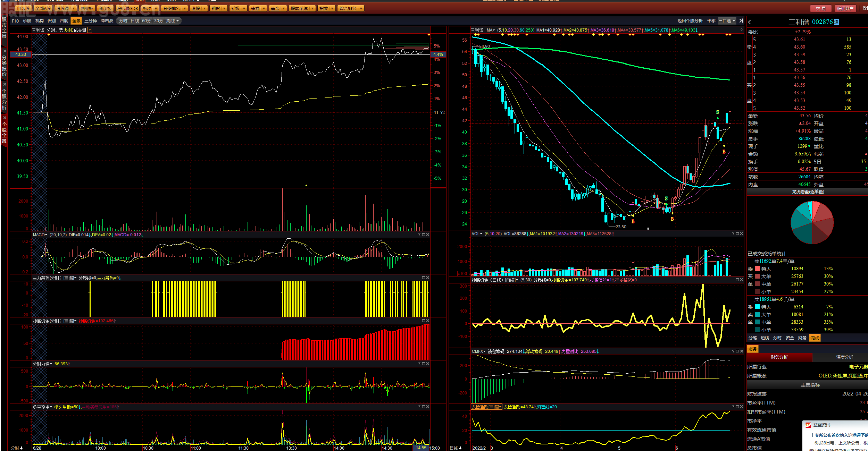Image resolution: width=868 pixels, height=451 pixels.
Task: Open the 财务分析 tab
Action: coord(779,357)
